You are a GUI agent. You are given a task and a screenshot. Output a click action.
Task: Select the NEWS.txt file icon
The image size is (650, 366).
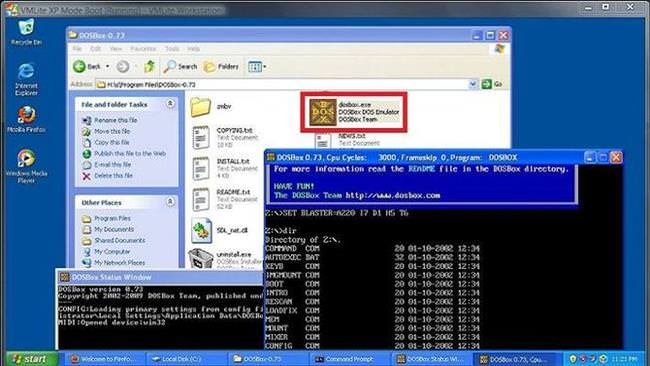click(323, 141)
